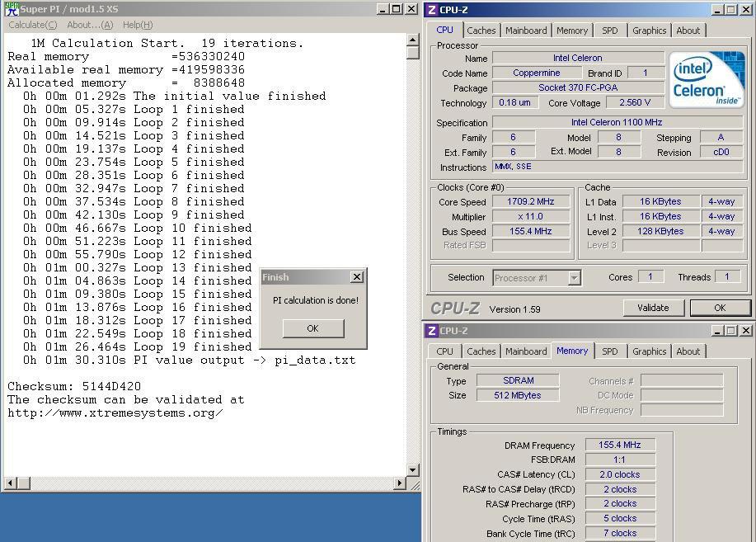Click the Bank Cycle Time value 7 clocks
756x542 pixels.
(x=620, y=533)
